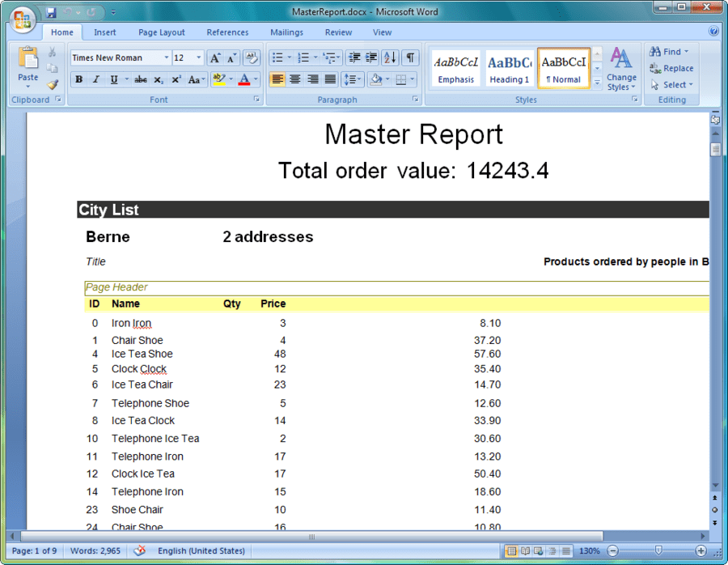Switch to Full Screen Reading view icon
This screenshot has width=728, height=565.
coord(524,550)
